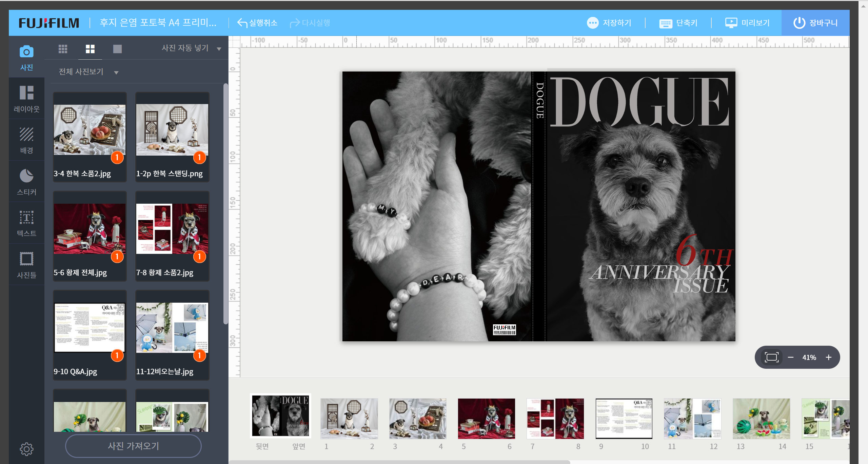Image resolution: width=868 pixels, height=464 pixels.
Task: Click the 앞면 label under cover thumbnail
Action: coord(299,446)
